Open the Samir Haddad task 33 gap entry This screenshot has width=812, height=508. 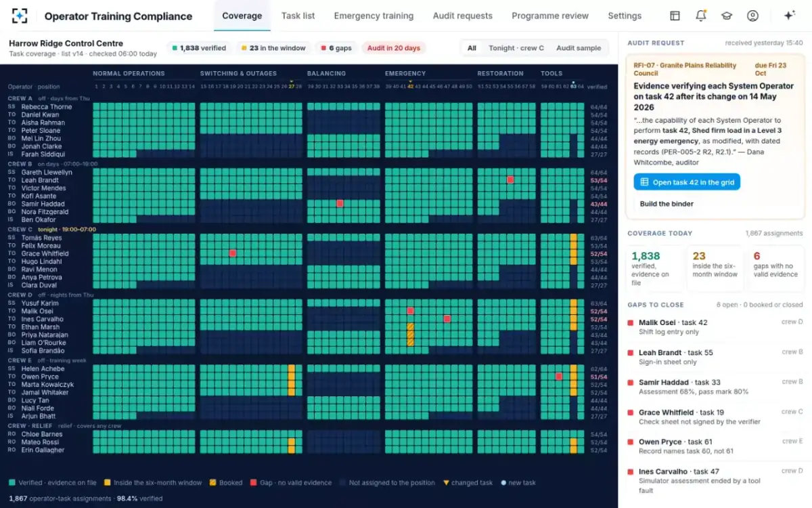click(x=715, y=387)
